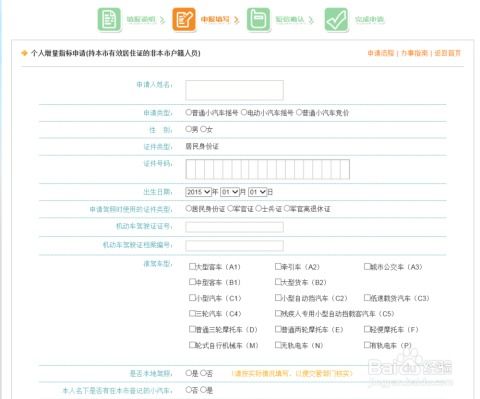Choose 女 for gender
Viewport: 480px width, 399px height.
(x=203, y=129)
